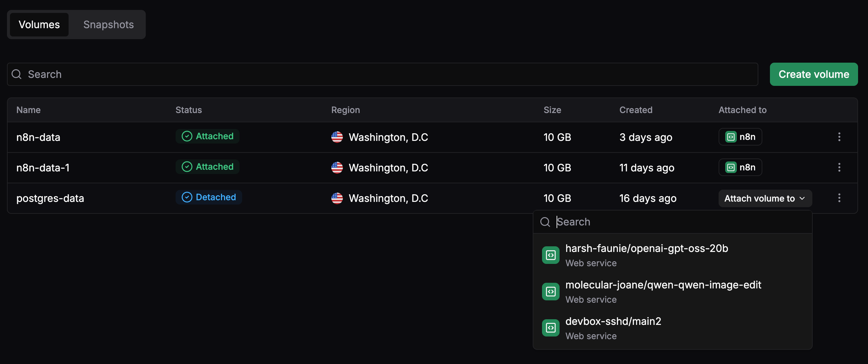
Task: Open n8n service attached to n8n-data
Action: tap(740, 137)
